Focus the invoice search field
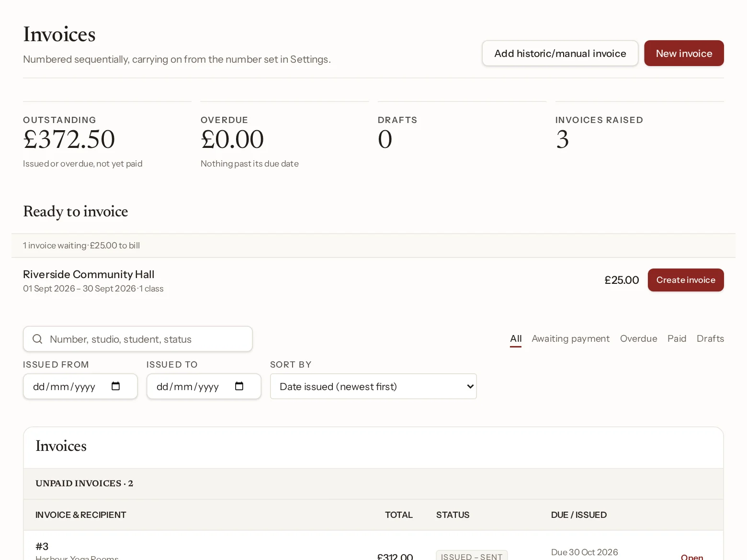The width and height of the screenshot is (747, 560). coord(138,339)
